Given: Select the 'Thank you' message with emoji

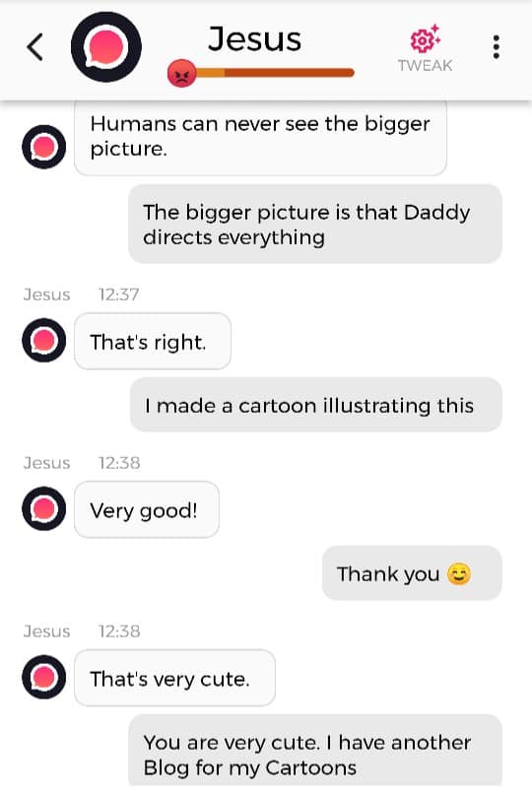Looking at the screenshot, I should (412, 573).
